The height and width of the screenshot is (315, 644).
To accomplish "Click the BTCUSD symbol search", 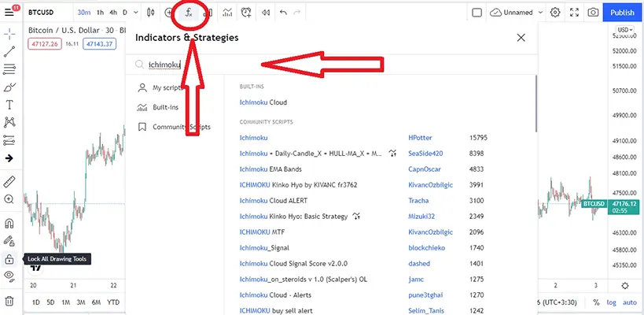I will (x=41, y=13).
